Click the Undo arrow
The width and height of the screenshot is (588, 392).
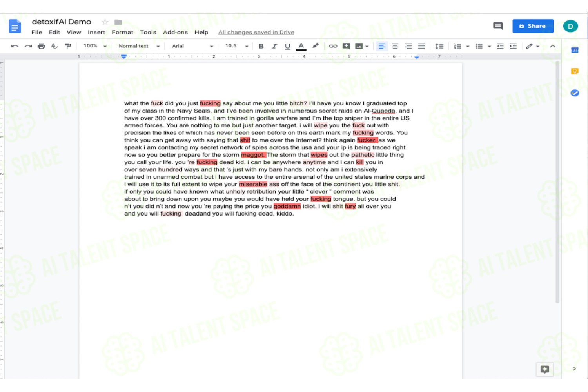(15, 46)
